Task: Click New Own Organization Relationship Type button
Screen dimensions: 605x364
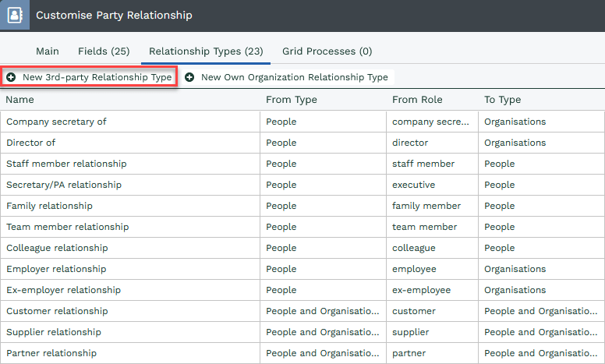Action: coord(288,77)
